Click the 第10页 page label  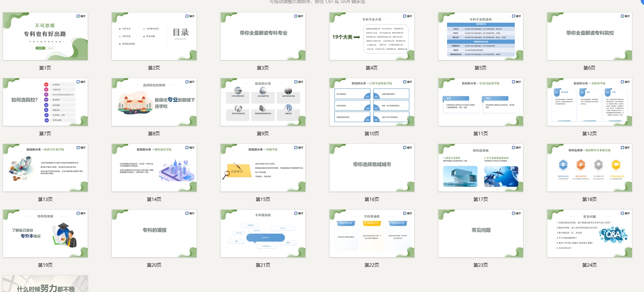(372, 134)
